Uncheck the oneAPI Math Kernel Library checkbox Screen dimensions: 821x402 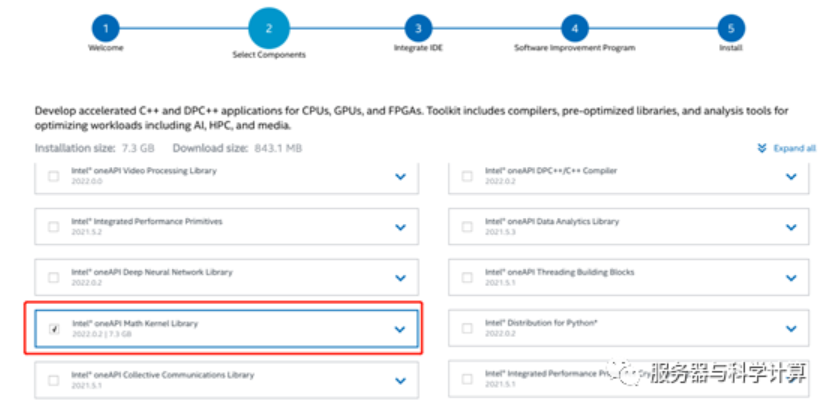pyautogui.click(x=54, y=329)
